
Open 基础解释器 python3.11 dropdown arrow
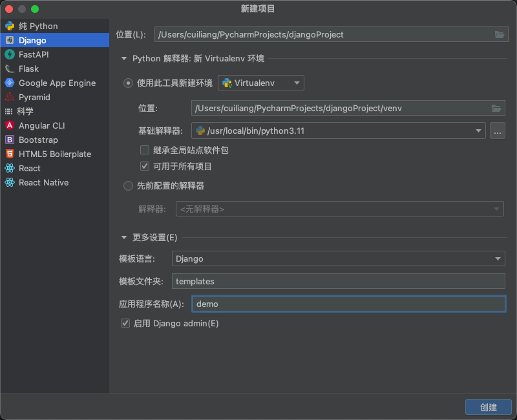click(x=478, y=131)
